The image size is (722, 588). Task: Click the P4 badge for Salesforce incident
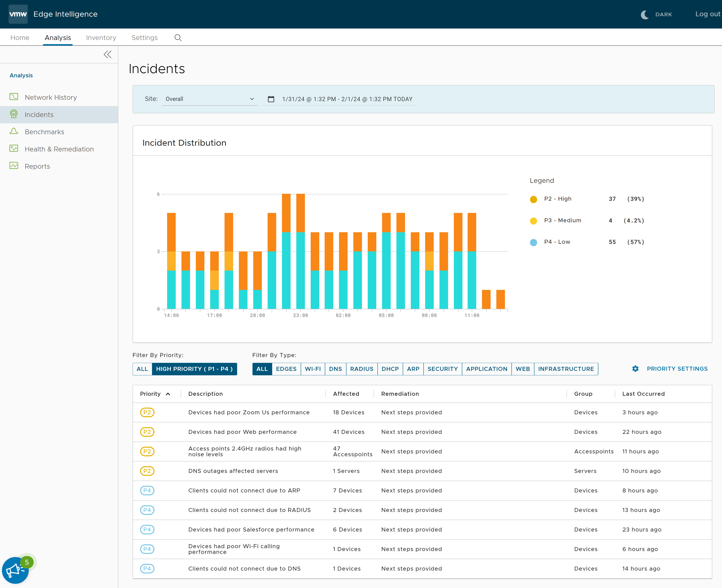coord(147,529)
